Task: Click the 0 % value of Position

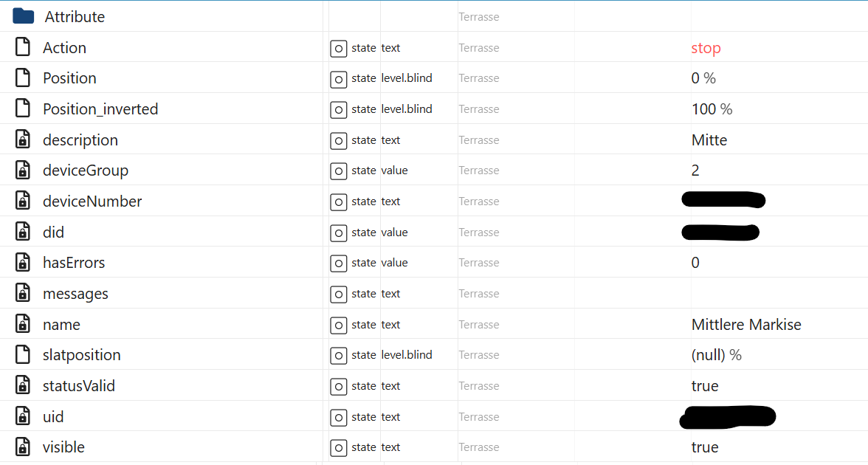Action: pos(703,78)
